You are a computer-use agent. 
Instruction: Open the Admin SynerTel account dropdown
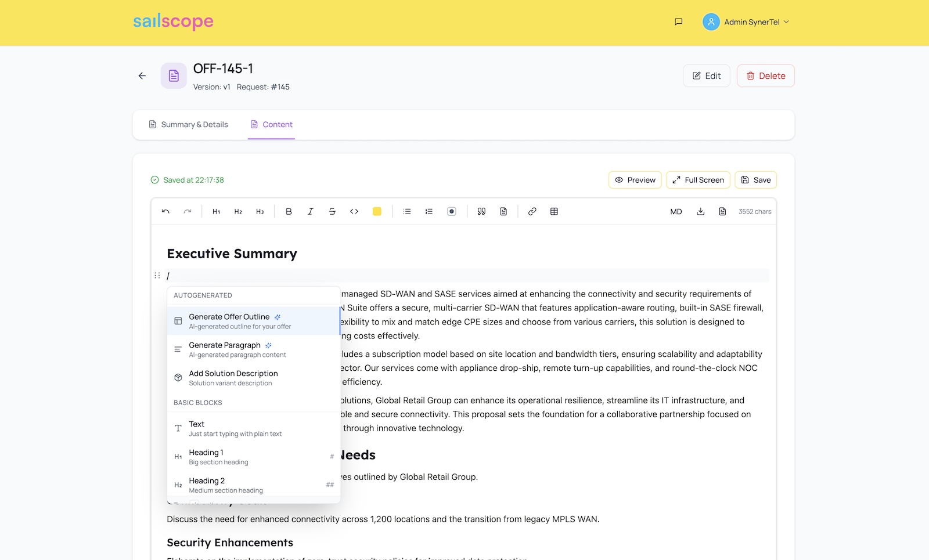tap(746, 22)
